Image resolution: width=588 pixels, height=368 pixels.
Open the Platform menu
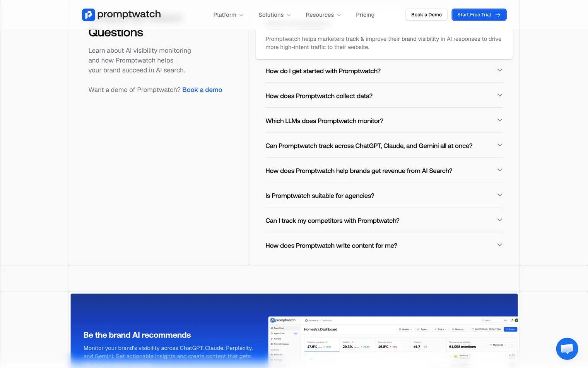[x=228, y=15]
